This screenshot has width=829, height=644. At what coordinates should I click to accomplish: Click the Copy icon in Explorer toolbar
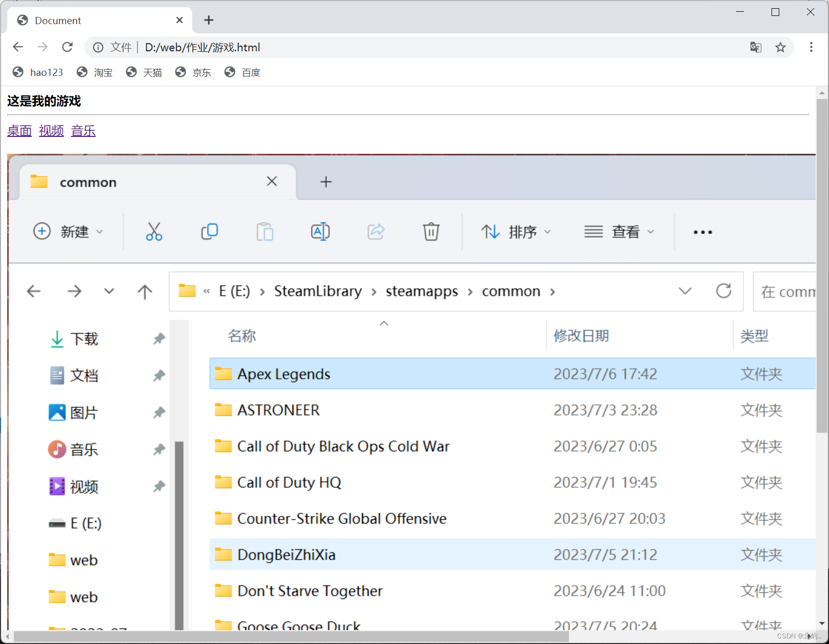(x=209, y=232)
